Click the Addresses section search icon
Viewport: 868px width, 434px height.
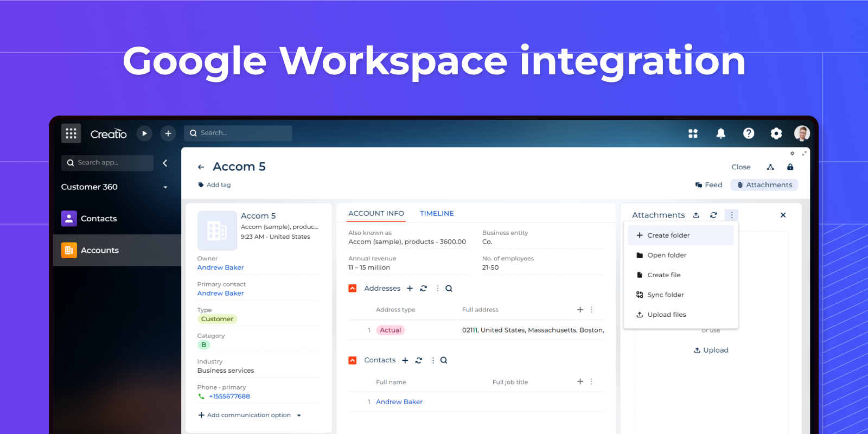449,289
